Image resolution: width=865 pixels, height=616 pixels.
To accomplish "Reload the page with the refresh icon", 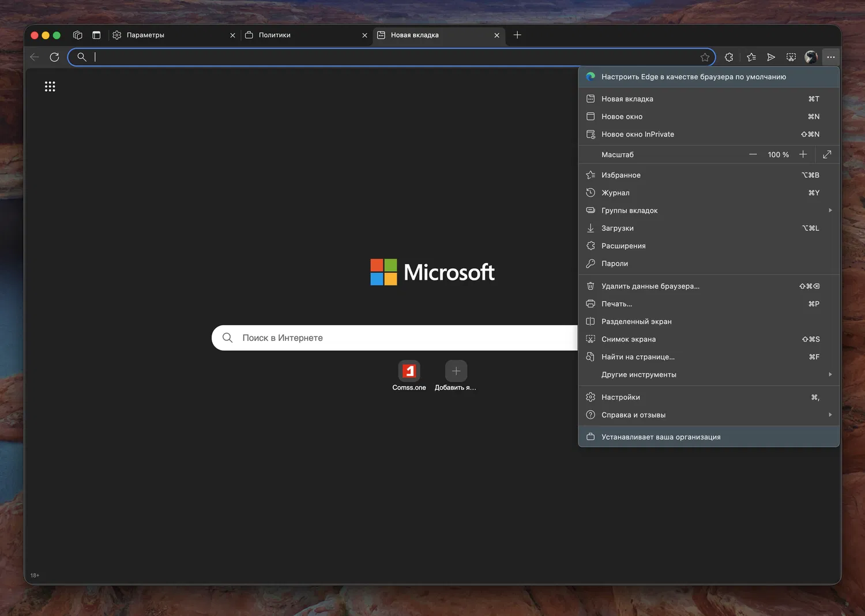I will click(x=54, y=57).
